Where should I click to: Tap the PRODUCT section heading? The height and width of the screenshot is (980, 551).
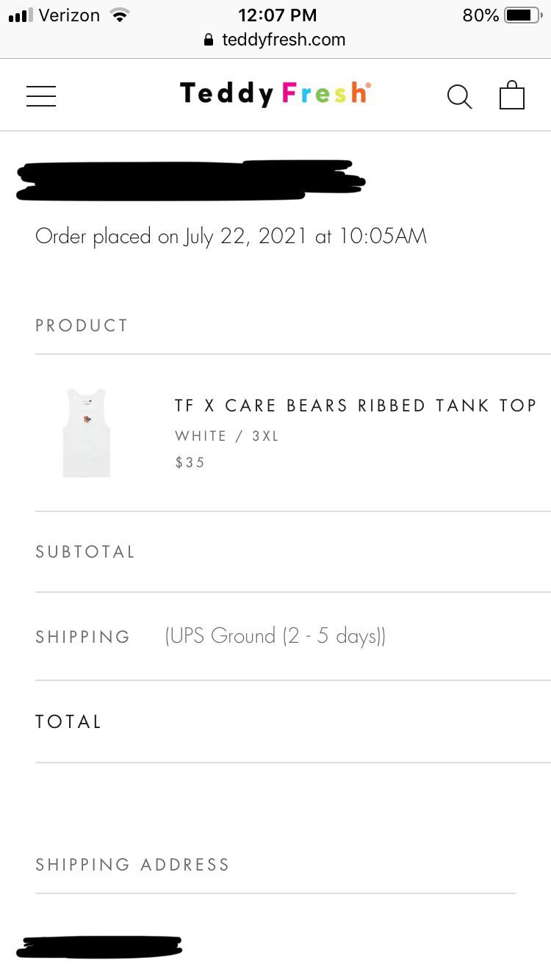[x=82, y=325]
